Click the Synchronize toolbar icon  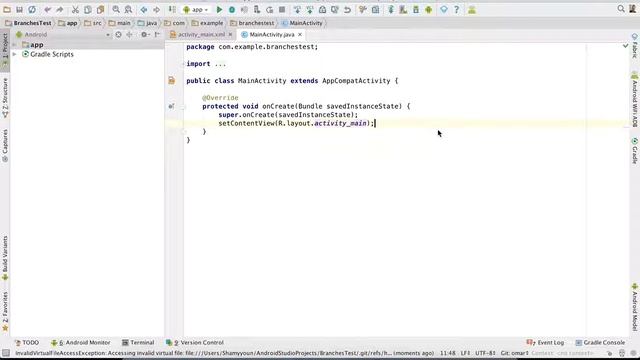(32, 9)
